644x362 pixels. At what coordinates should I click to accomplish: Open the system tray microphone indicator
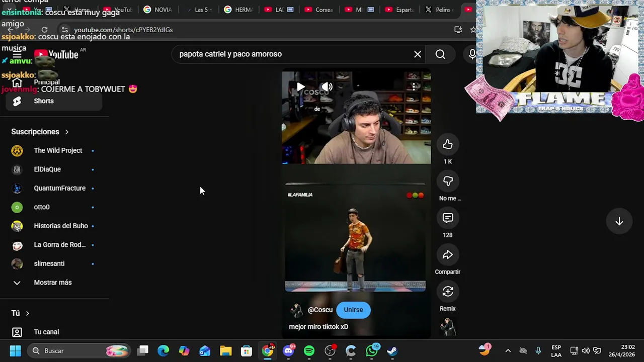click(x=538, y=351)
